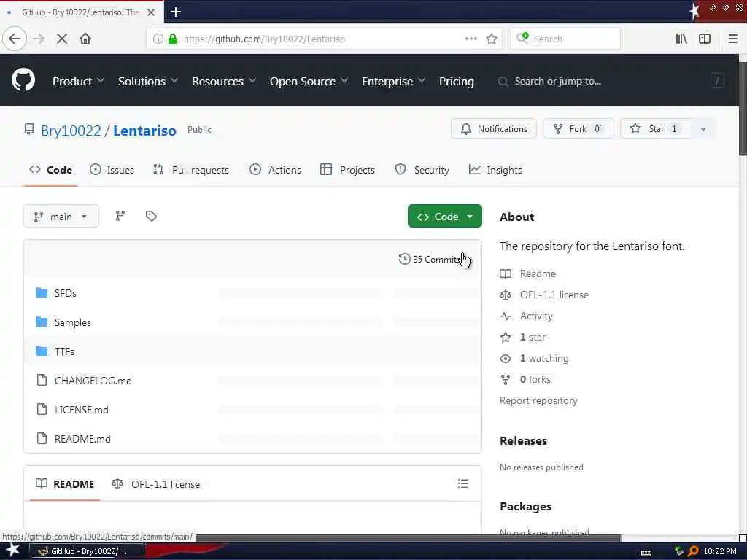
Task: Fork the repository with Fork button
Action: (x=578, y=129)
